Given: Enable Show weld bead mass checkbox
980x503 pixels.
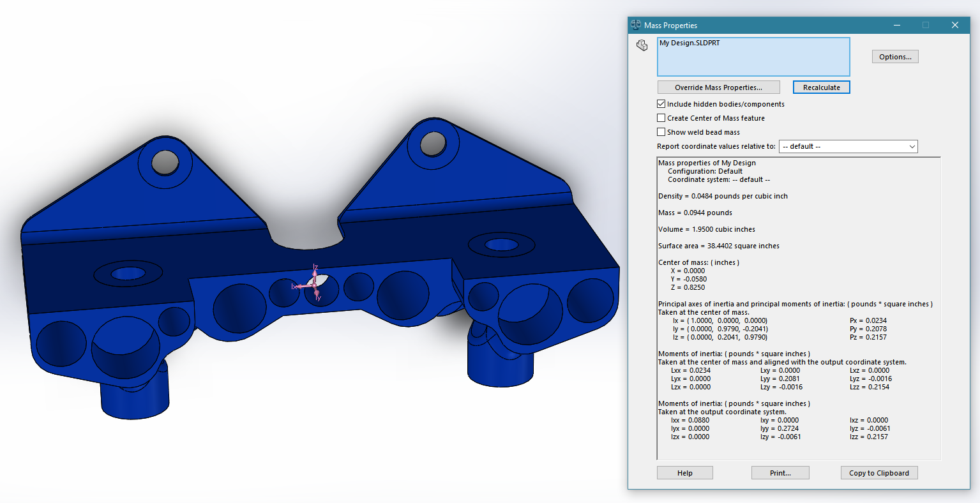Looking at the screenshot, I should pos(661,132).
